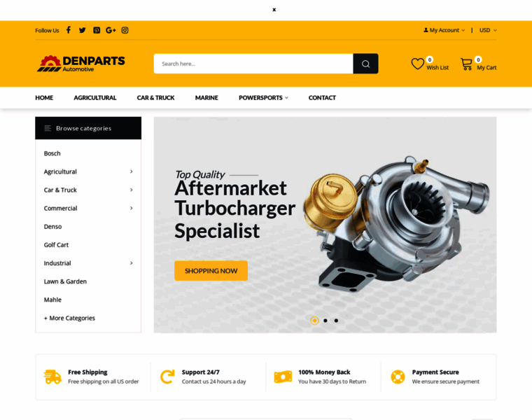Click the Follow Us label

(x=47, y=31)
